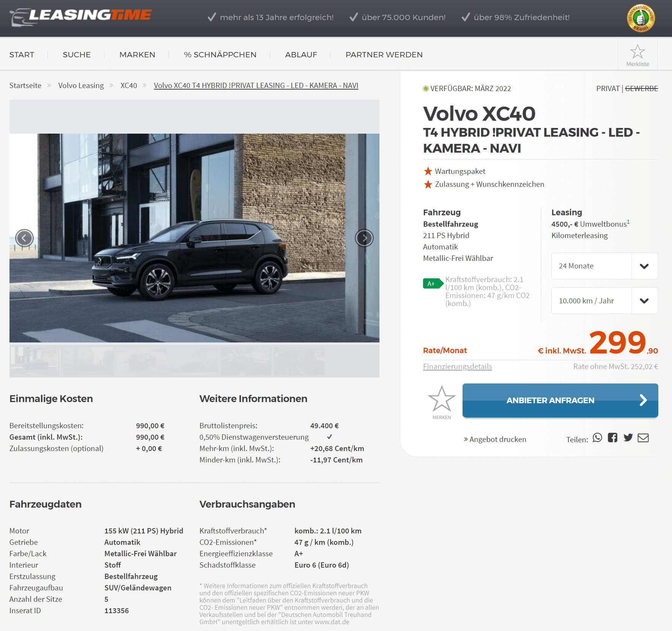672x631 pixels.
Task: Open the Volvo Leasing breadcrumb link
Action: [81, 85]
